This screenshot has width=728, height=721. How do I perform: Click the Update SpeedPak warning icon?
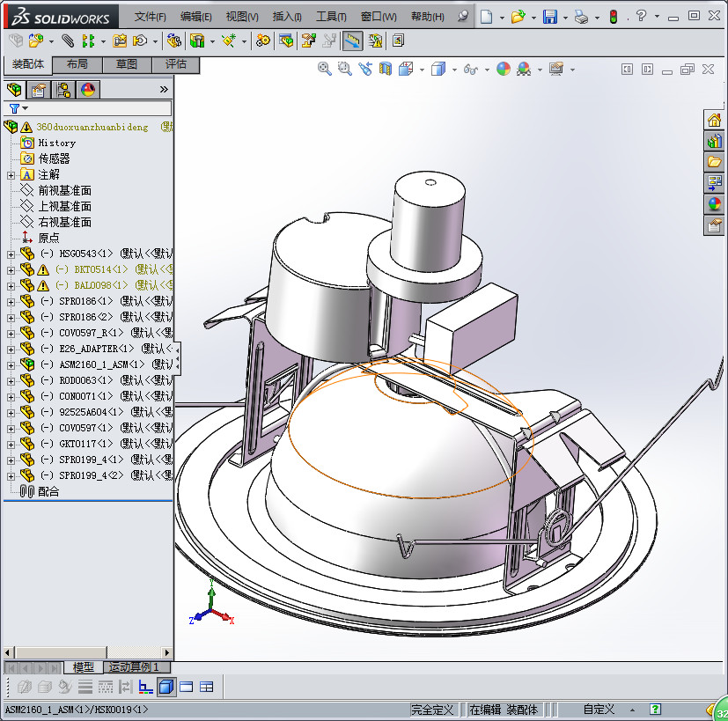(375, 40)
